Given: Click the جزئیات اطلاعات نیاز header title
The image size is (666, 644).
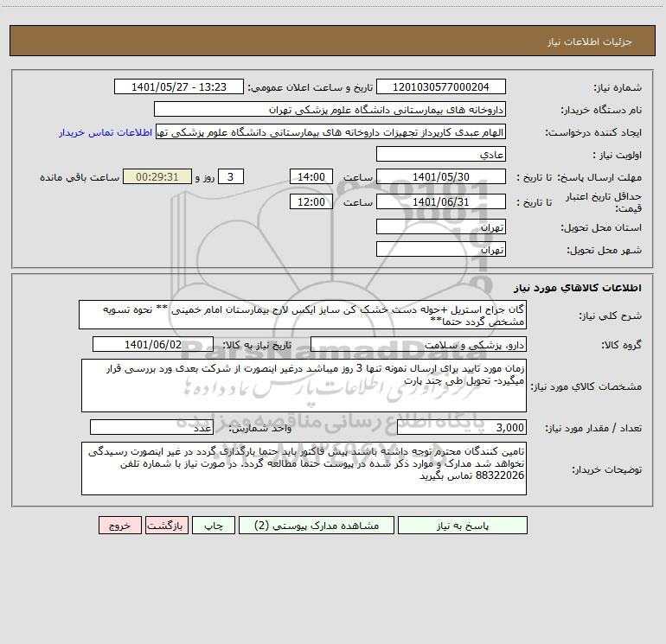Looking at the screenshot, I should coord(590,41).
